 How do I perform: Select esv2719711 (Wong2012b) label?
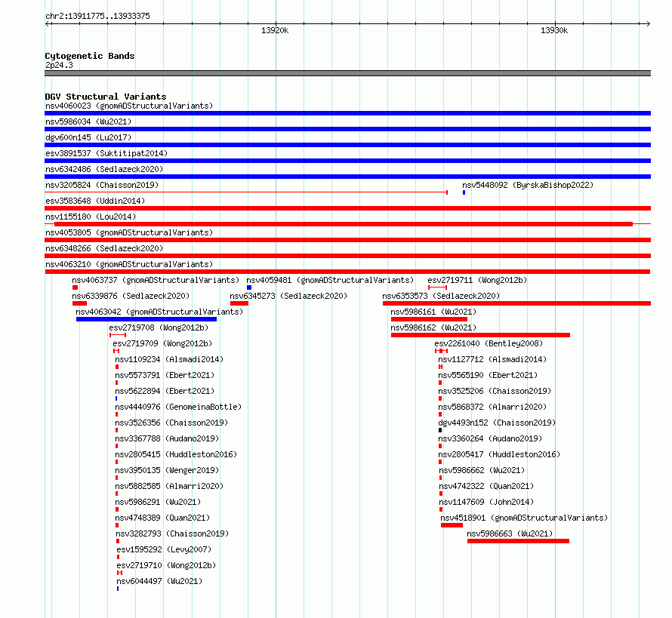pos(477,280)
